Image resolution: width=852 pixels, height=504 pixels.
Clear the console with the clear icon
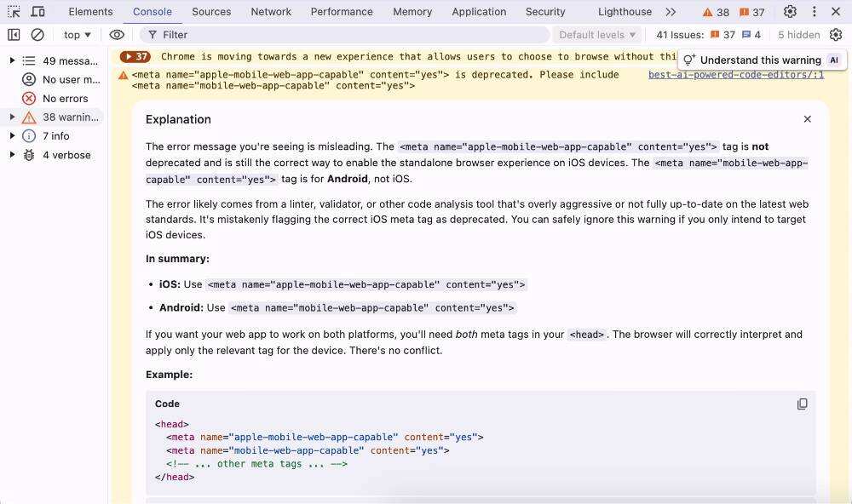point(37,35)
